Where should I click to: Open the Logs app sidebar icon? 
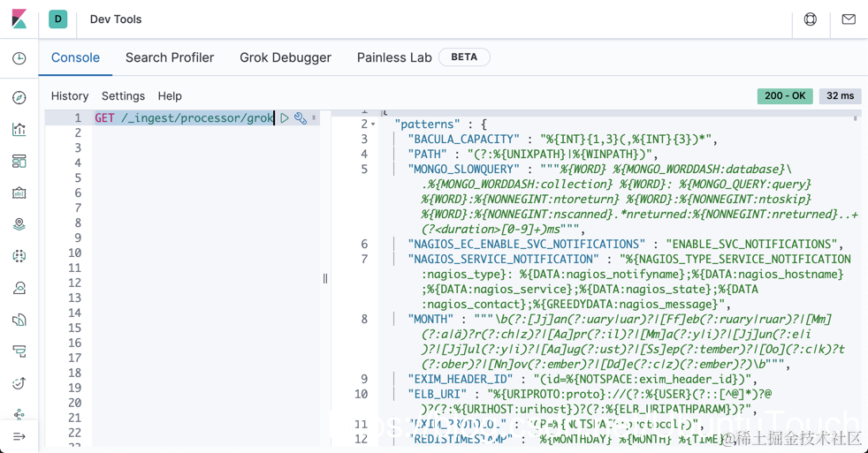click(x=19, y=320)
